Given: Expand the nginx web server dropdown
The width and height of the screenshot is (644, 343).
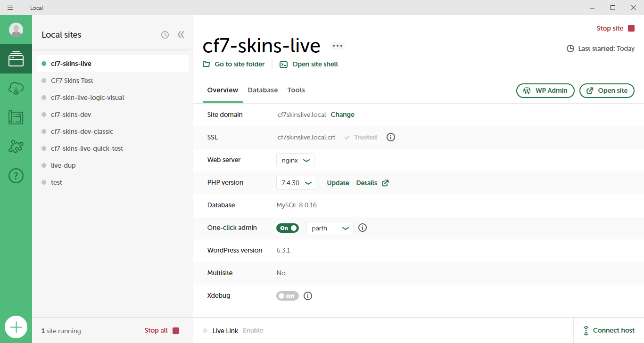Looking at the screenshot, I should coord(295,160).
